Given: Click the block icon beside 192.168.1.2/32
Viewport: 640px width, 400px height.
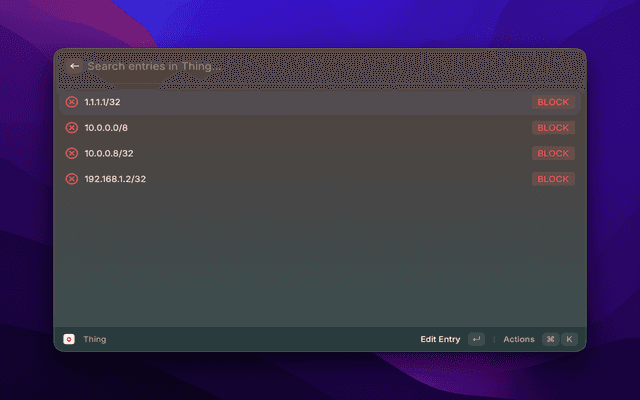Looking at the screenshot, I should click(72, 179).
